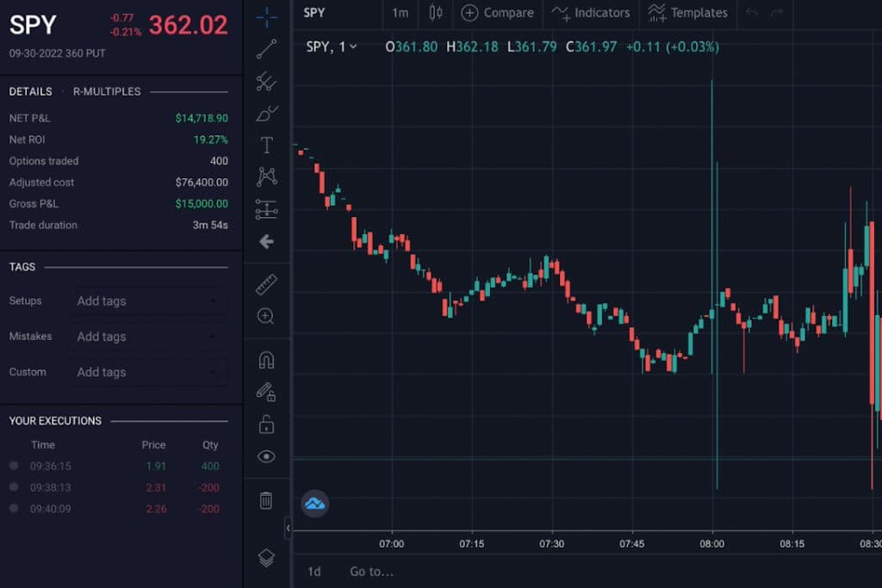This screenshot has height=588, width=882.
Task: Remove drawings using the trash icon
Action: [266, 499]
